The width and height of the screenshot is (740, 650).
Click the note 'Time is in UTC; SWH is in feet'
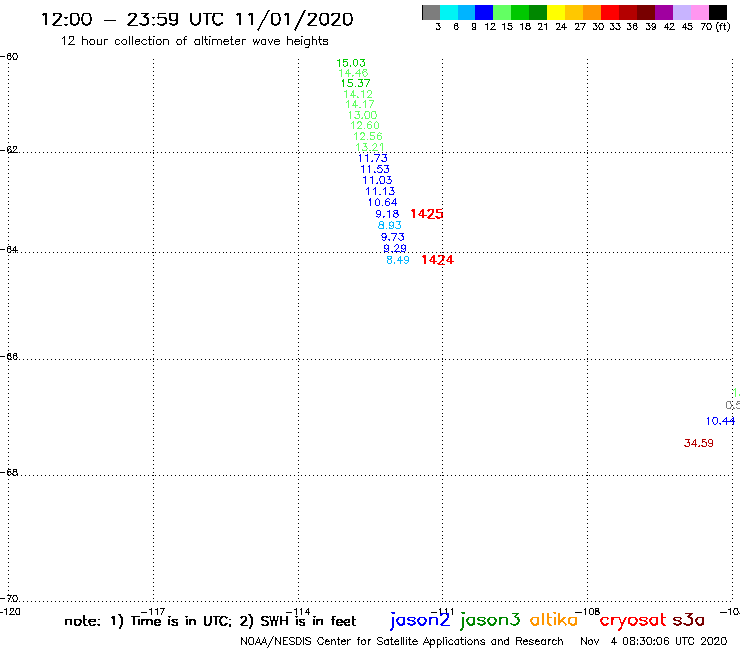click(x=210, y=621)
